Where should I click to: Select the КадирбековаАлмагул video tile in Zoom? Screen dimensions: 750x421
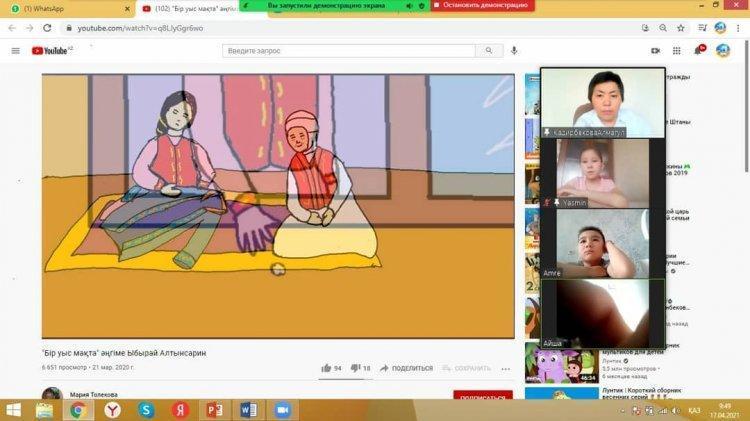point(603,103)
